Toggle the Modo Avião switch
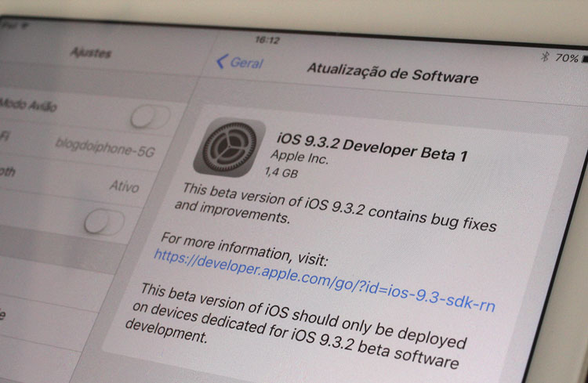 coord(151,117)
